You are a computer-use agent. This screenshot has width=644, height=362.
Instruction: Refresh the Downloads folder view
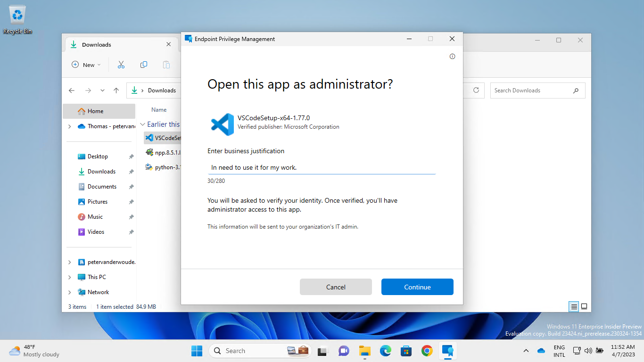pyautogui.click(x=476, y=90)
